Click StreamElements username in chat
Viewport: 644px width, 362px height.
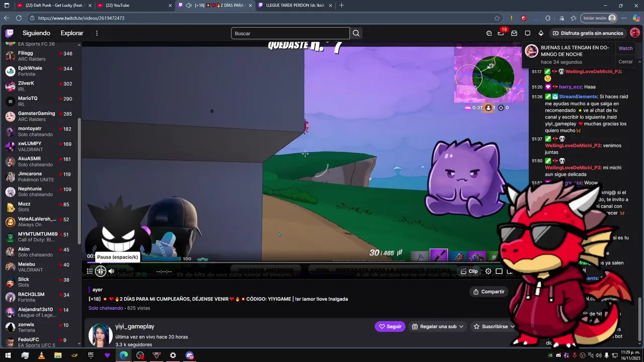[x=578, y=97]
